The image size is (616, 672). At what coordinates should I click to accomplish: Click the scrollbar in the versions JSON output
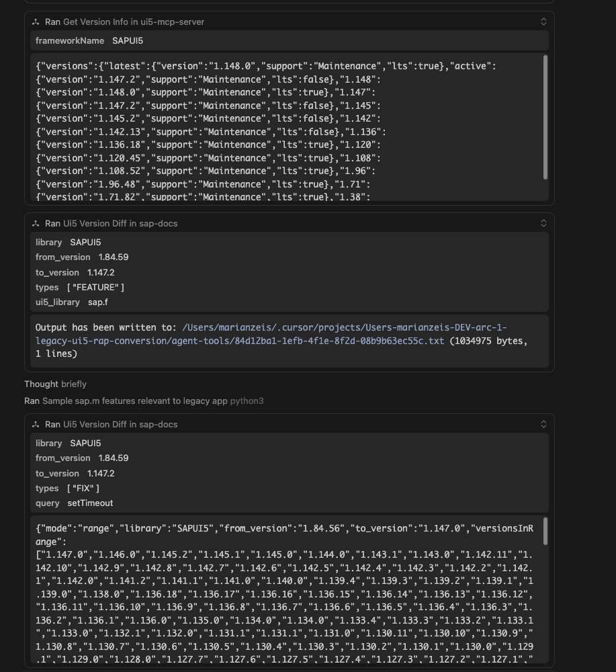pos(545,117)
